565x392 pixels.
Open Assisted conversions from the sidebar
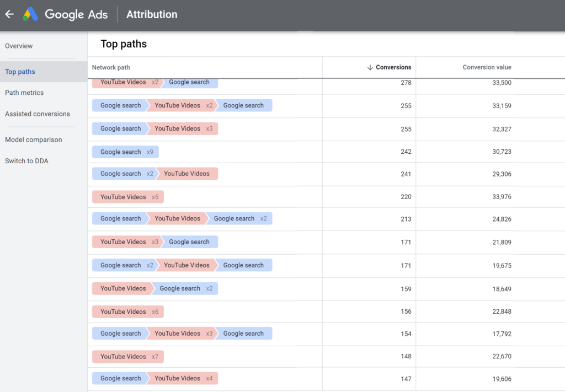pyautogui.click(x=38, y=114)
